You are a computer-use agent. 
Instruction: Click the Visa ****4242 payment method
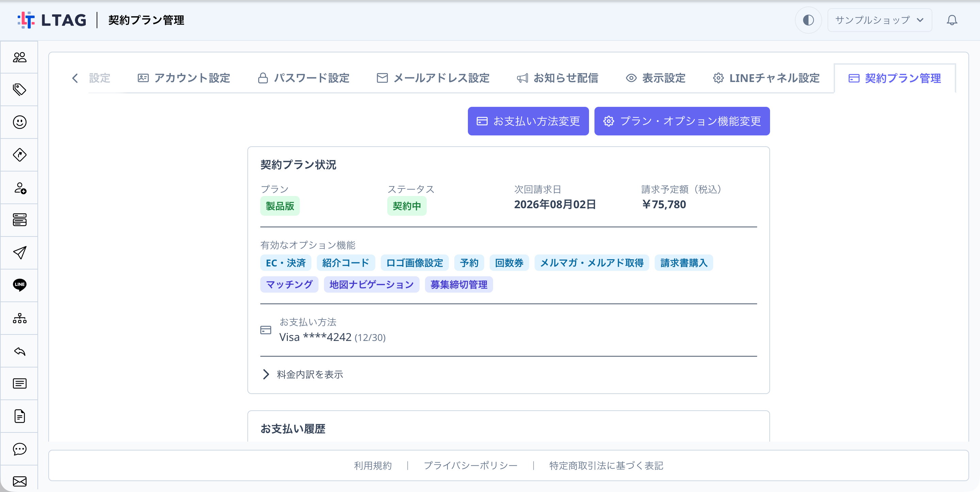click(332, 337)
